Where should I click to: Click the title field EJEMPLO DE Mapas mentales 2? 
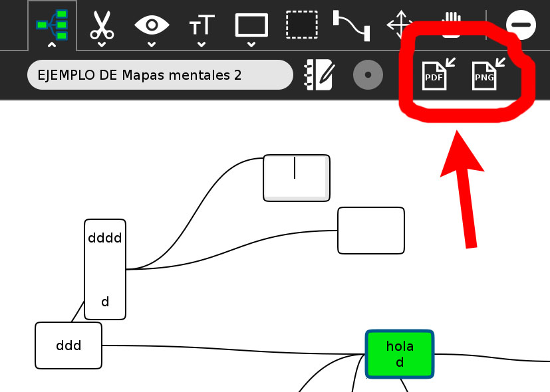click(x=160, y=74)
